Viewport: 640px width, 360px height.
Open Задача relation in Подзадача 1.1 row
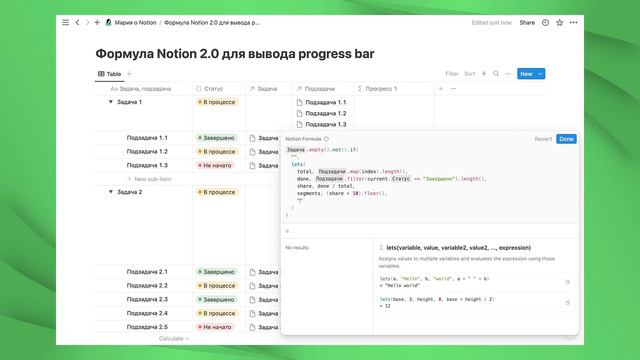point(264,138)
